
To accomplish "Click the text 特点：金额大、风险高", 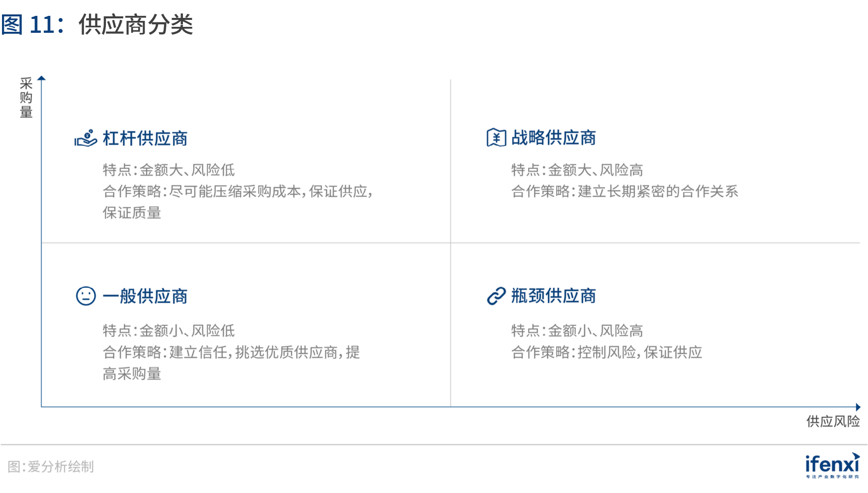I will pyautogui.click(x=577, y=170).
